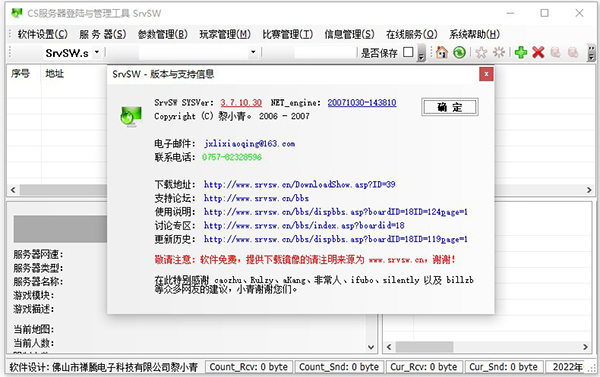Click the last faded pink toolbar icon

[573, 52]
